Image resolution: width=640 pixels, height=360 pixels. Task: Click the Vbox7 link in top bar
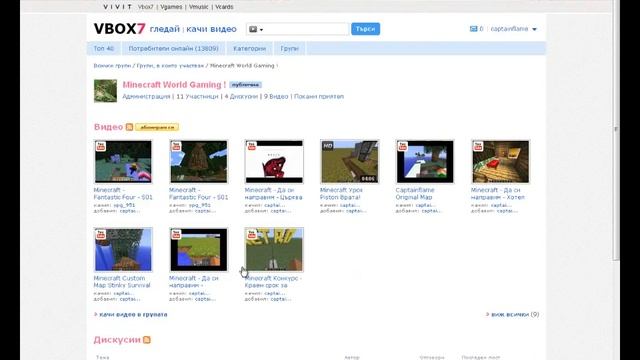146,7
